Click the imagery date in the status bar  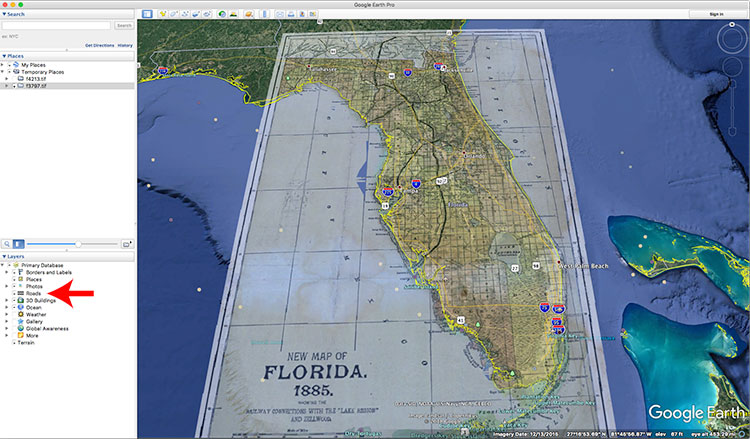pos(528,434)
